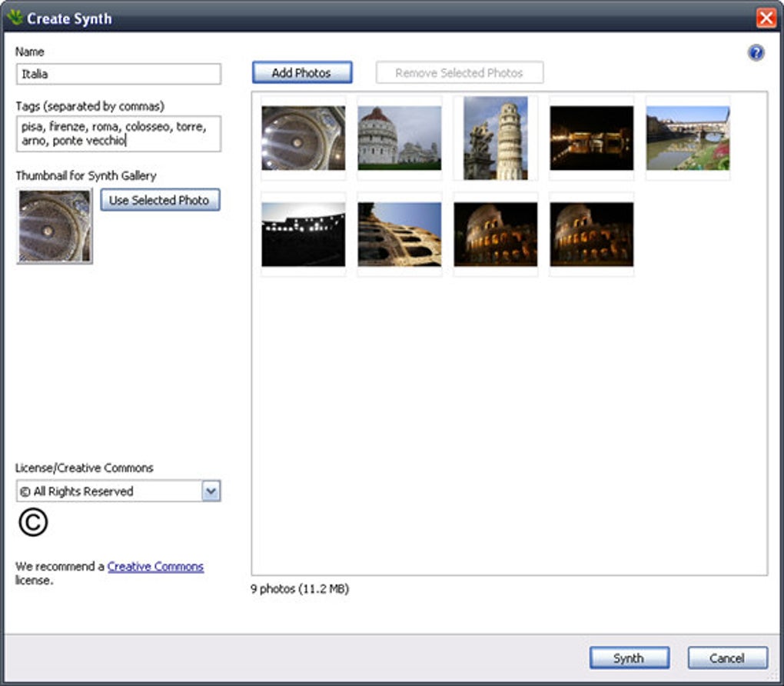Select the dome interior photo thumbnail
The height and width of the screenshot is (686, 784).
coord(303,138)
